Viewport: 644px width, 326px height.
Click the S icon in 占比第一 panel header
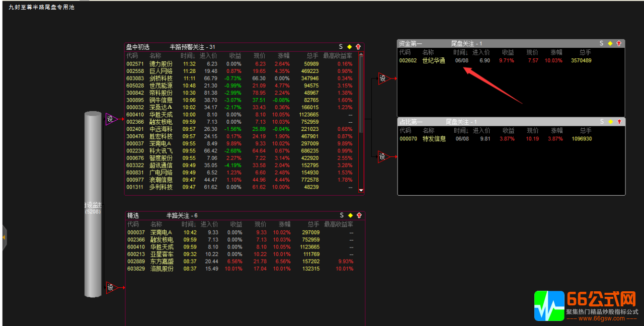point(601,122)
